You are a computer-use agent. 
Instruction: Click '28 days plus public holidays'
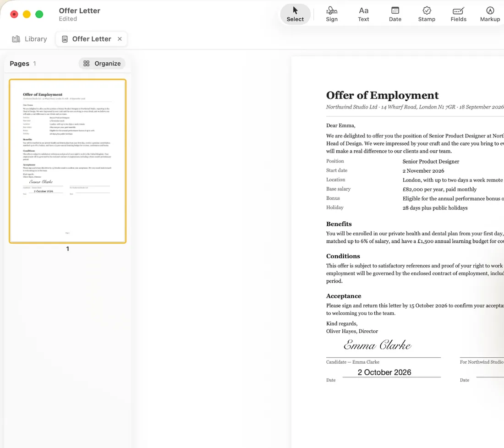(x=435, y=208)
